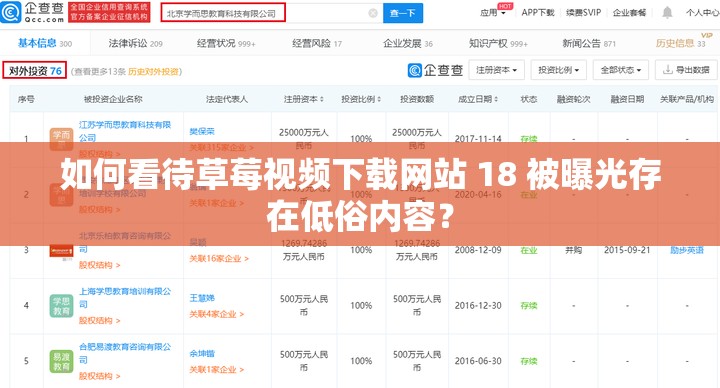The image size is (720, 388).
Task: Open legal representative 余坤锴 link
Action: click(x=202, y=354)
